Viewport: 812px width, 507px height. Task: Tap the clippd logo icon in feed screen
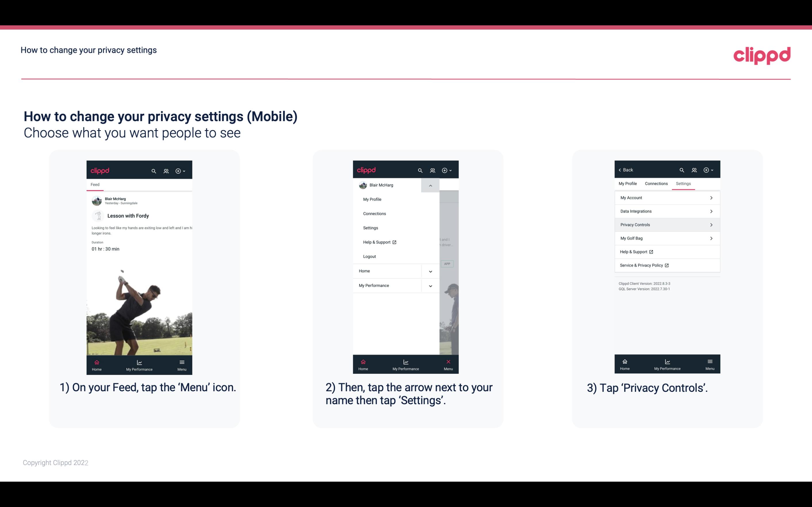tap(100, 170)
